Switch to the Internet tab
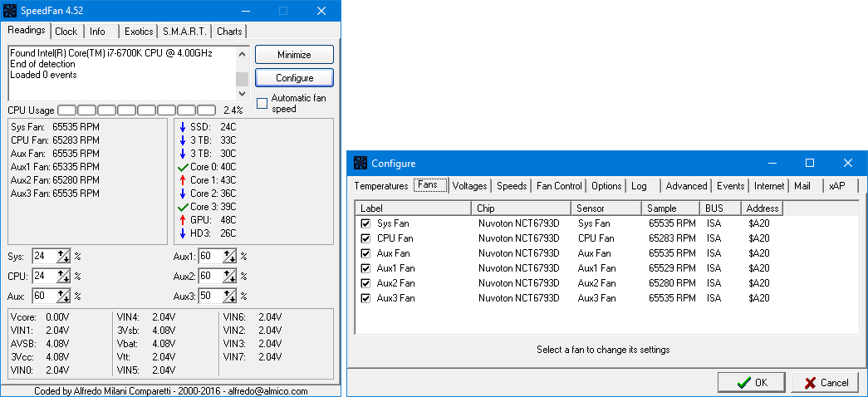The image size is (868, 397). click(x=769, y=186)
